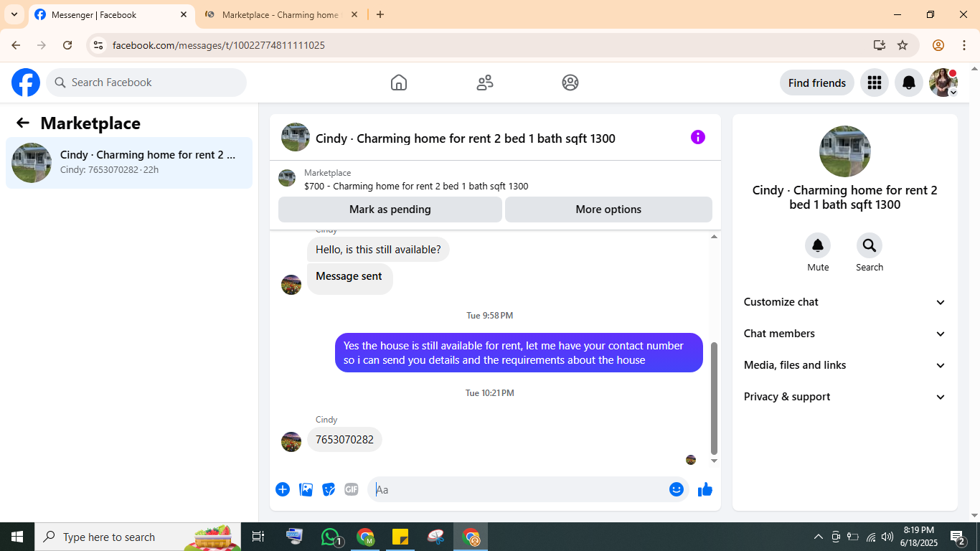The height and width of the screenshot is (551, 980).
Task: Click the Mark as pending button
Action: (390, 209)
